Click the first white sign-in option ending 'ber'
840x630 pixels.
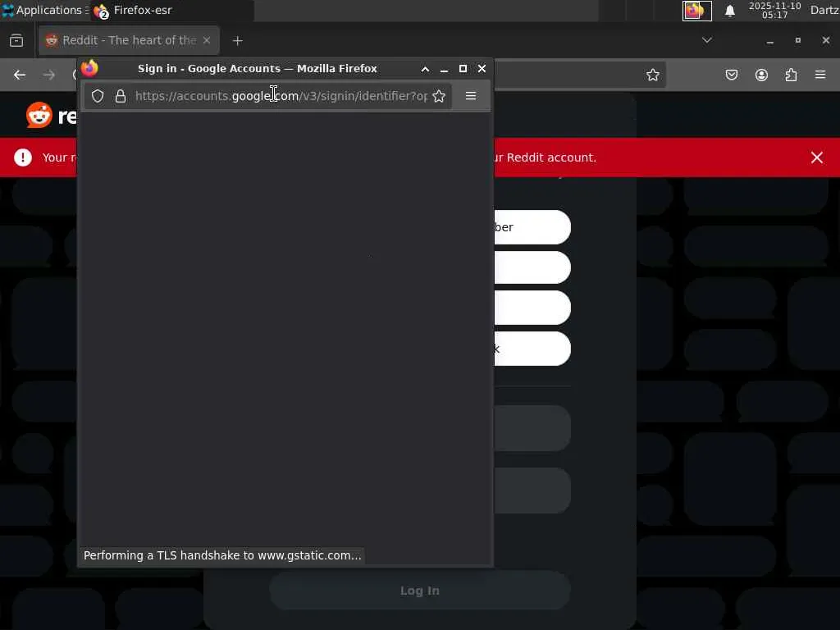pyautogui.click(x=532, y=227)
